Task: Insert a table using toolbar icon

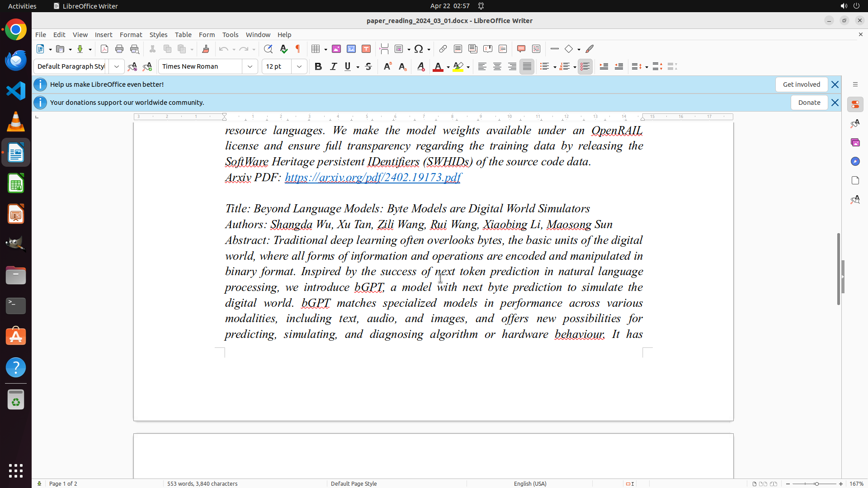Action: click(316, 49)
